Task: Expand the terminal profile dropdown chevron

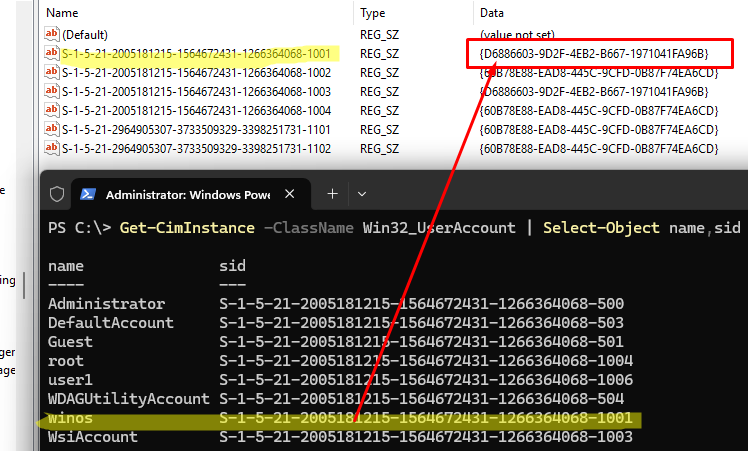Action: pyautogui.click(x=362, y=194)
